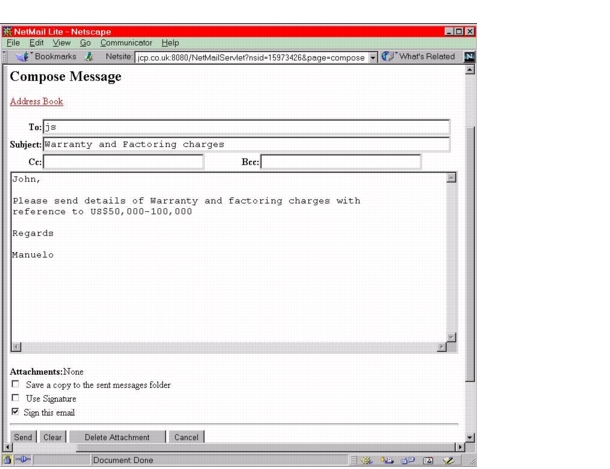Check Save a copy to sent messages folder

click(15, 384)
